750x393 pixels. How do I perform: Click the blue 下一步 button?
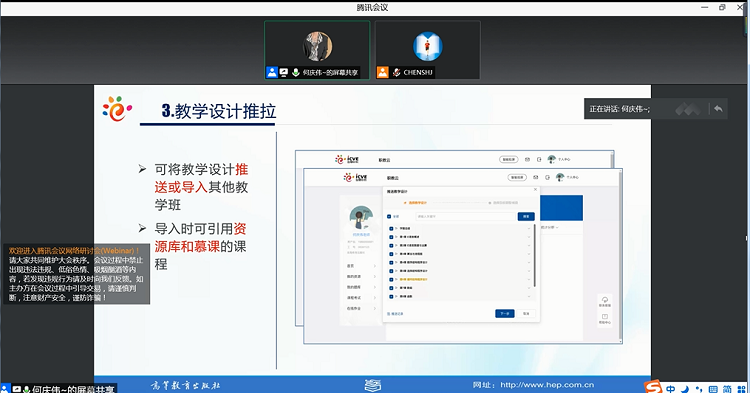[505, 314]
